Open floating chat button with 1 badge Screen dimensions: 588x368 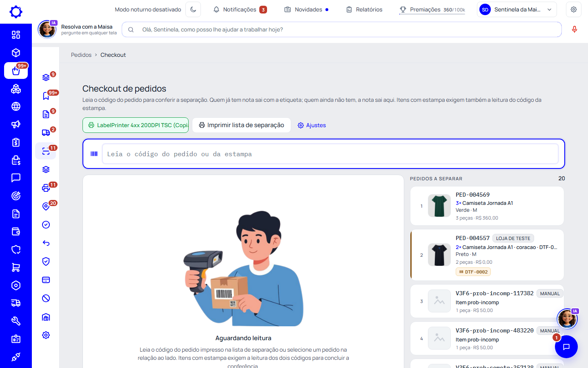tap(566, 347)
